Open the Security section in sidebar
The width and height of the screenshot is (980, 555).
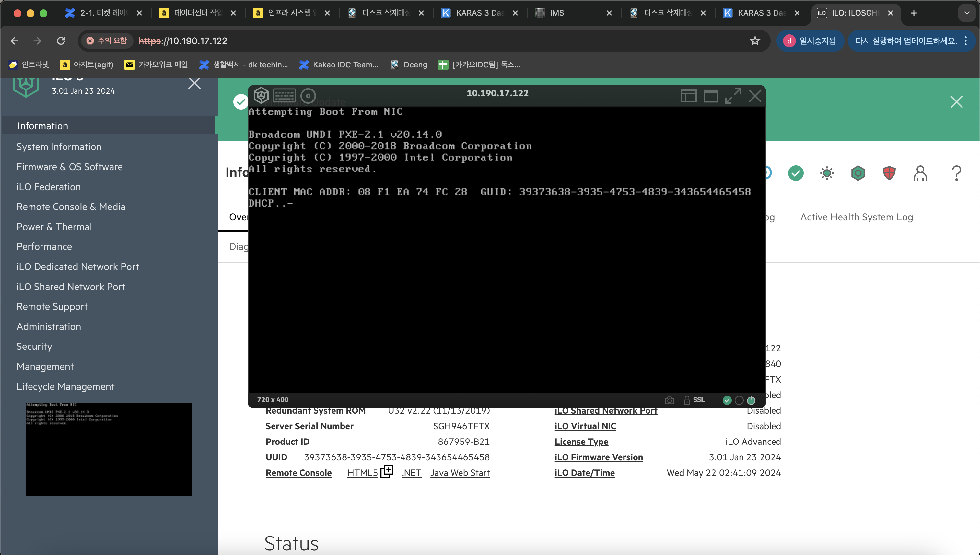(34, 347)
